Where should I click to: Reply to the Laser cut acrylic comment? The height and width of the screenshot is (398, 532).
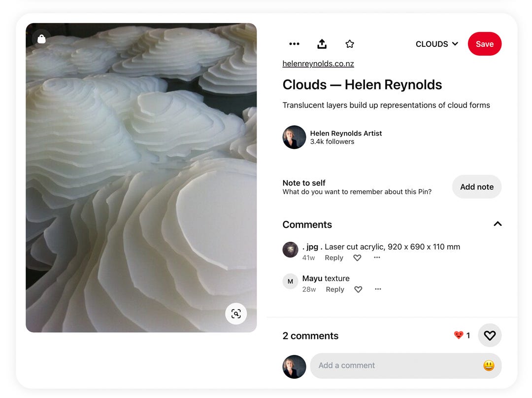click(334, 258)
